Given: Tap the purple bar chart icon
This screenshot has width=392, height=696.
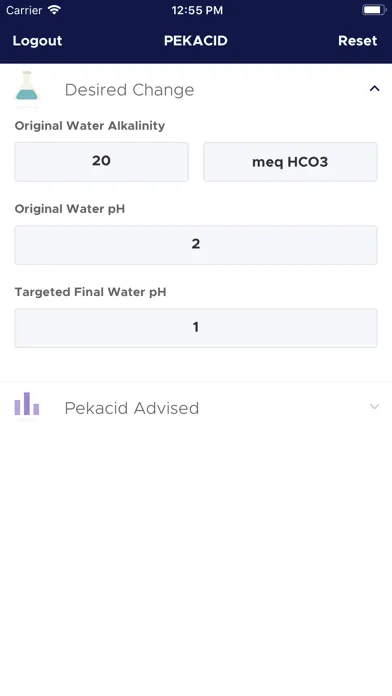Looking at the screenshot, I should point(27,403).
